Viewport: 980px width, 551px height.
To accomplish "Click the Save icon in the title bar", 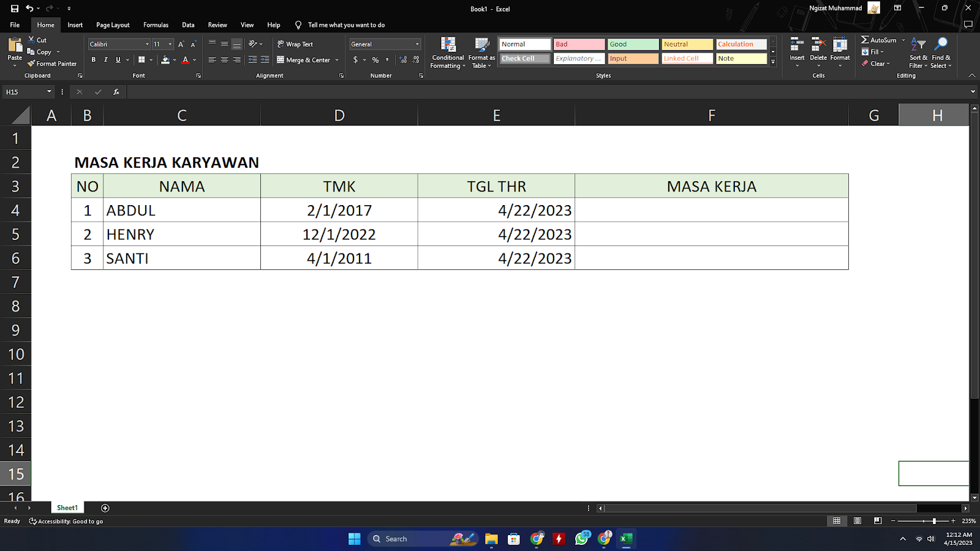I will click(15, 9).
